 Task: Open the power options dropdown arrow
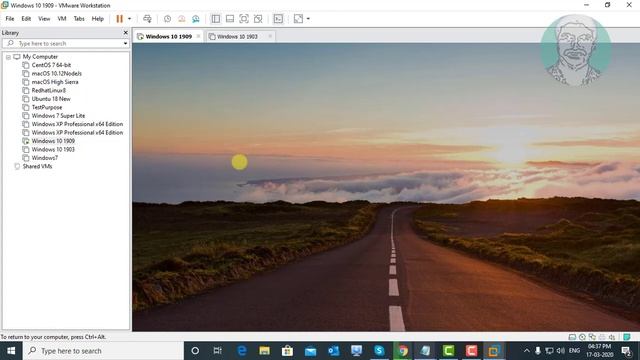[x=129, y=19]
